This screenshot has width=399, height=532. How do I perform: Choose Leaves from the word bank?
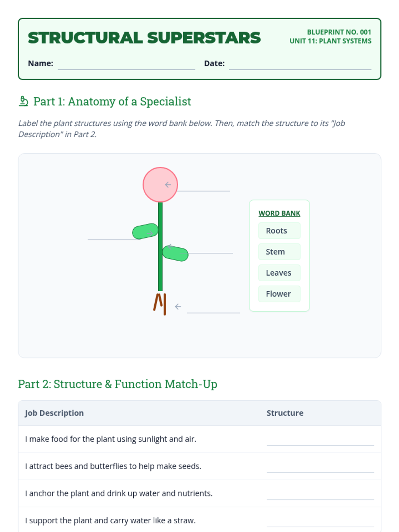[279, 273]
